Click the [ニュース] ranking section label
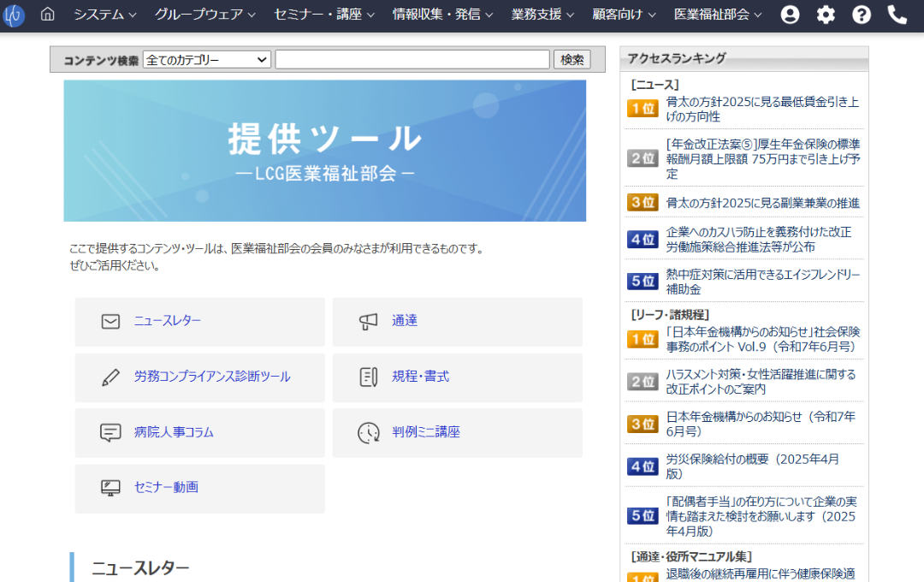Screen dimensions: 924x582 pyautogui.click(x=654, y=85)
